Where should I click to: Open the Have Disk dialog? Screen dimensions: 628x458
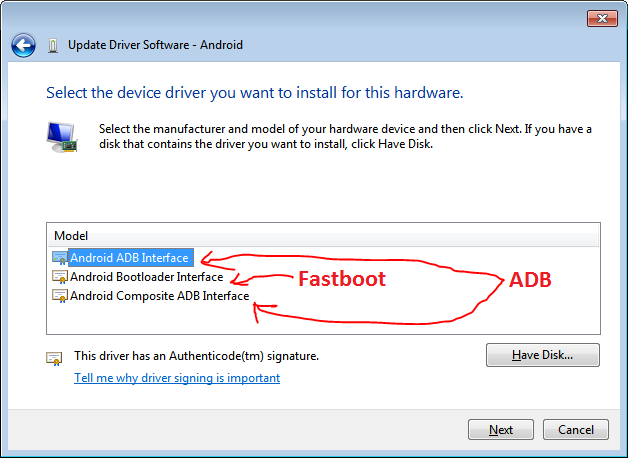(x=542, y=355)
